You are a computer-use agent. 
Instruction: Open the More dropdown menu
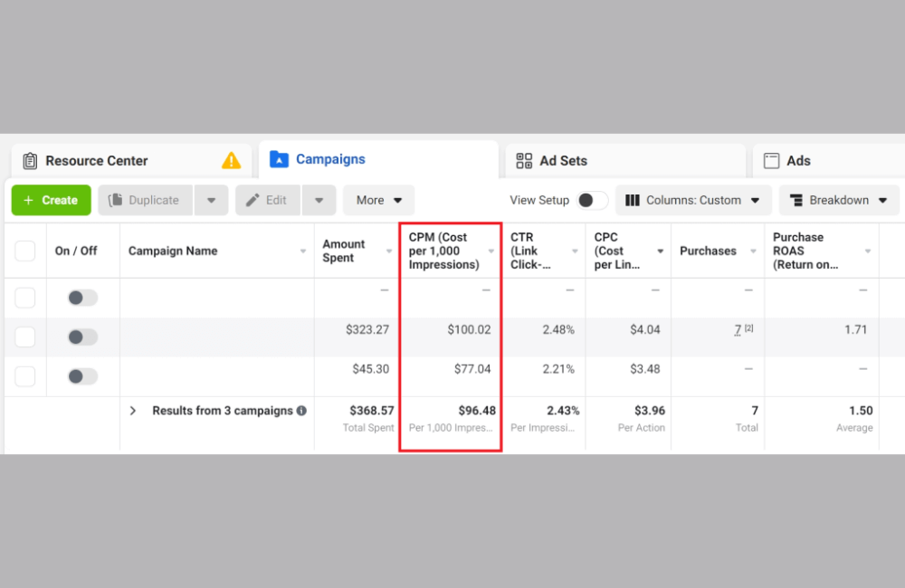point(378,200)
